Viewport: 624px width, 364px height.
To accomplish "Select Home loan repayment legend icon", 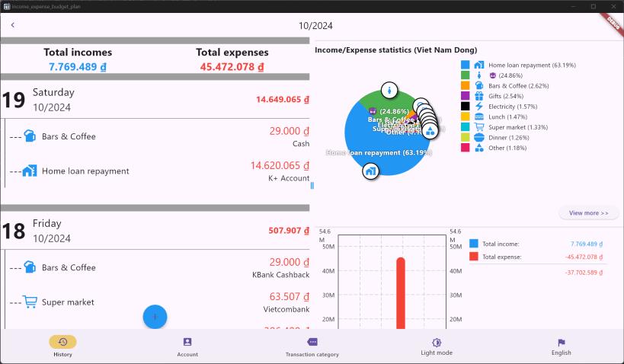I will tap(479, 65).
